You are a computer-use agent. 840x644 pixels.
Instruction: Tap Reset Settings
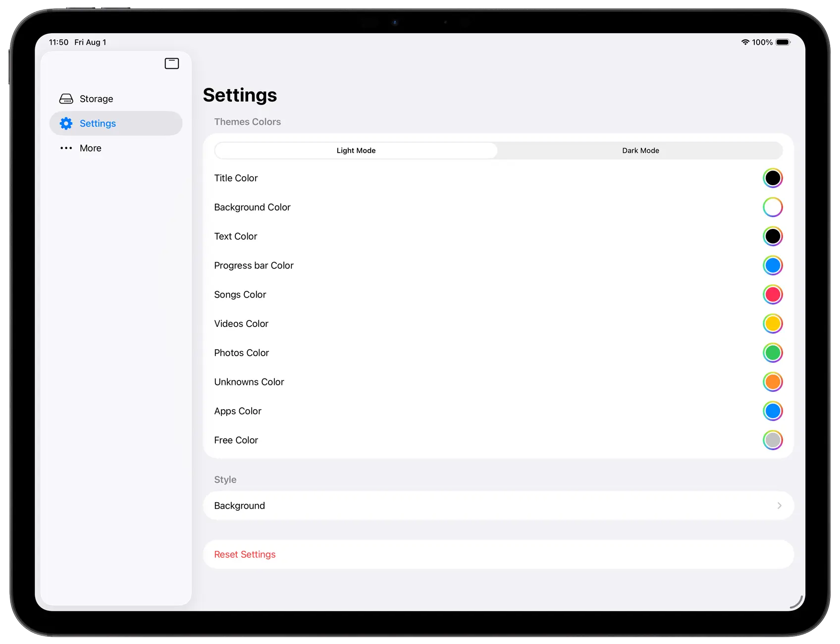click(498, 554)
